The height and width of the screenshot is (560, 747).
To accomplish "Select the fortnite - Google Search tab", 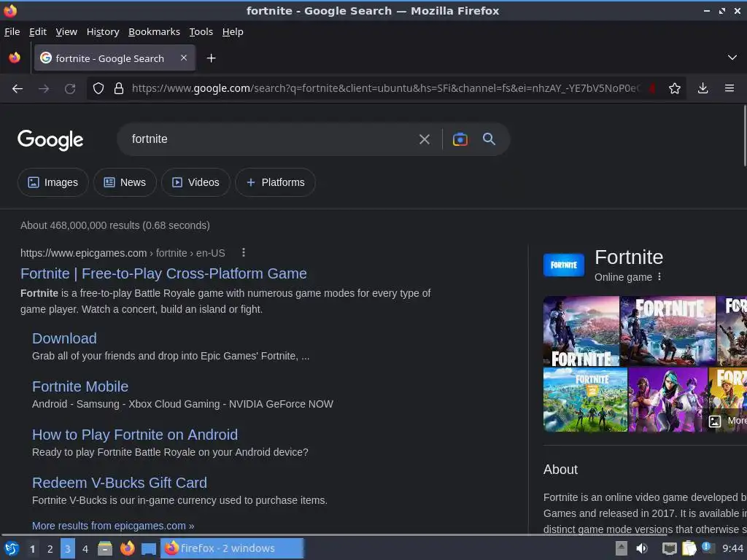I will coord(115,58).
